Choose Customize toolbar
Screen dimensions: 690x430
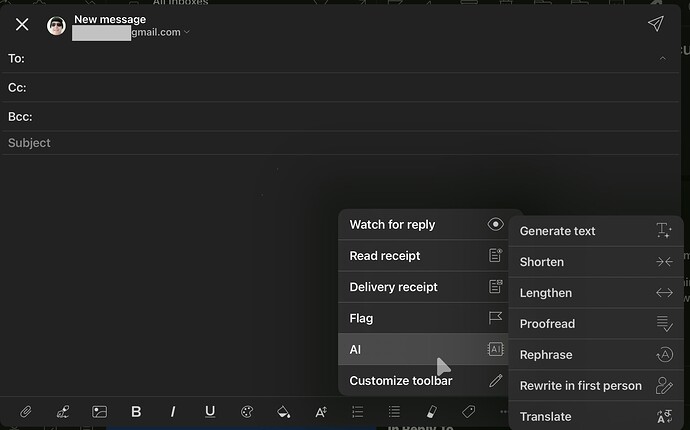(x=423, y=381)
